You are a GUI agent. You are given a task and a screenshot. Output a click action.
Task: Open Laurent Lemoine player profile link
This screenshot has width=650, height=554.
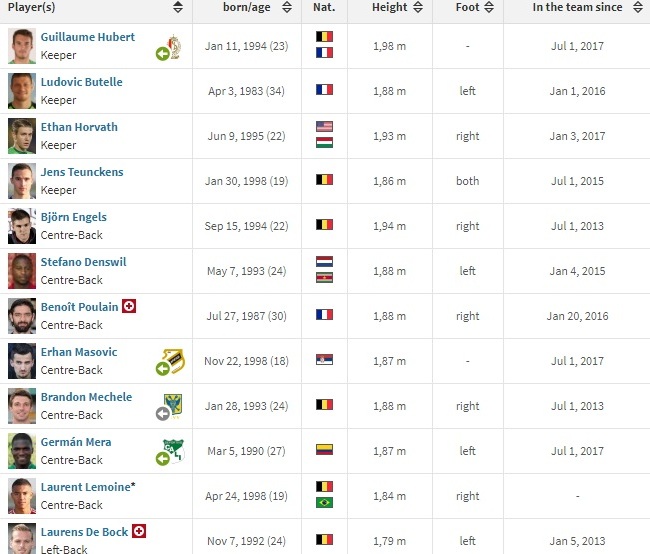pyautogui.click(x=86, y=487)
